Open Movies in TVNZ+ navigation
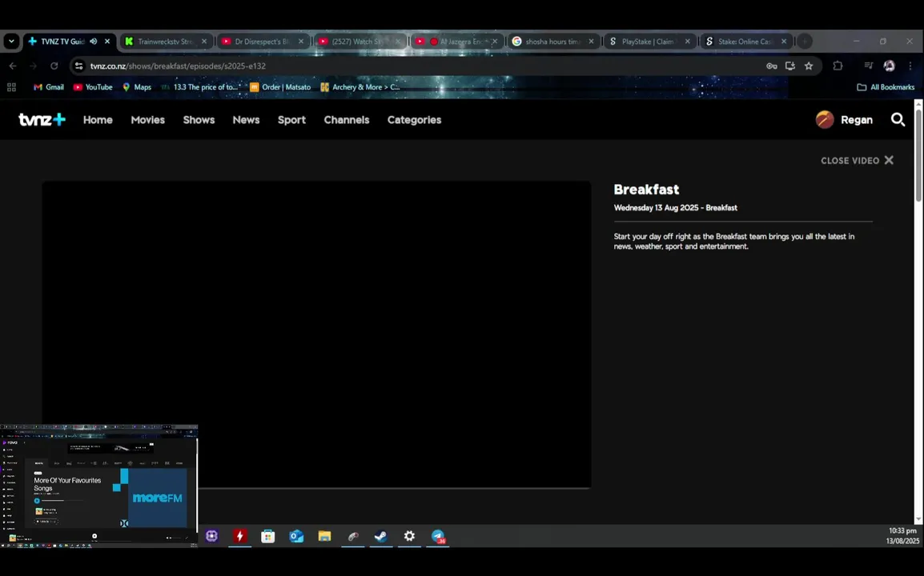Image resolution: width=924 pixels, height=576 pixels. coord(148,119)
